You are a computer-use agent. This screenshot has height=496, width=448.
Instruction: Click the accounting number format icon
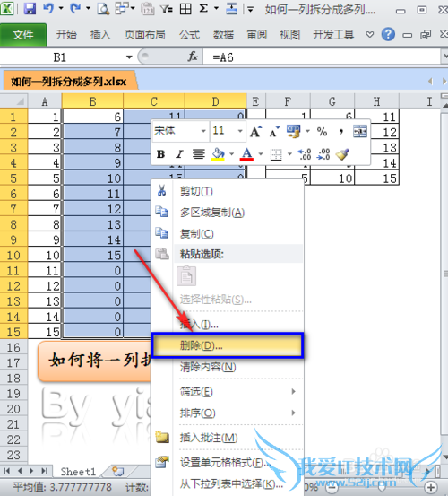click(x=293, y=131)
